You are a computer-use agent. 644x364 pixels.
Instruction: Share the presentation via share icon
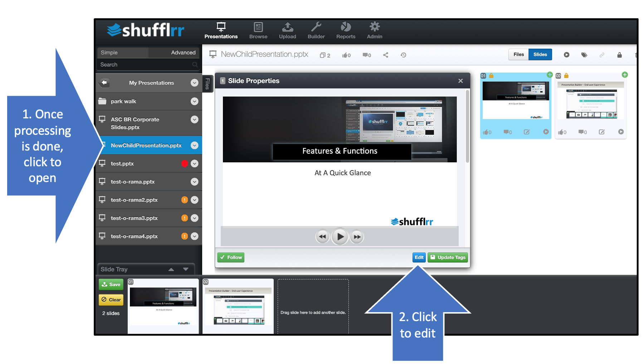386,55
